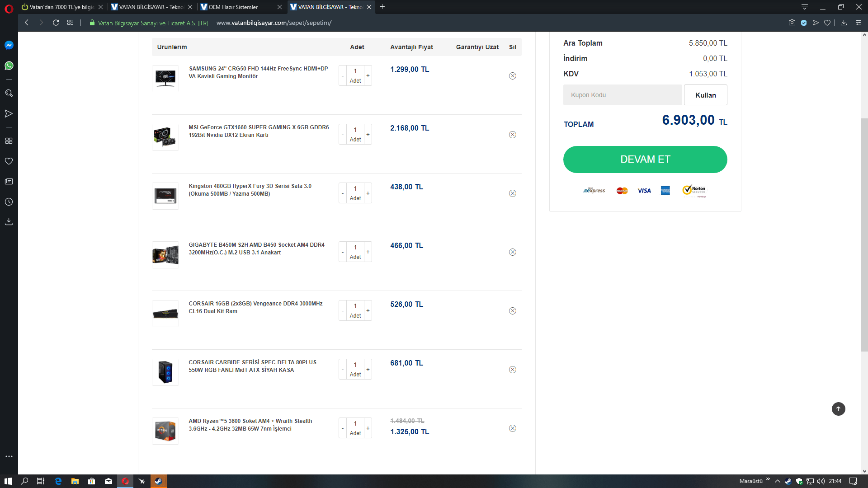The image size is (868, 488).
Task: Take snapshot with camera icon
Action: point(792,23)
